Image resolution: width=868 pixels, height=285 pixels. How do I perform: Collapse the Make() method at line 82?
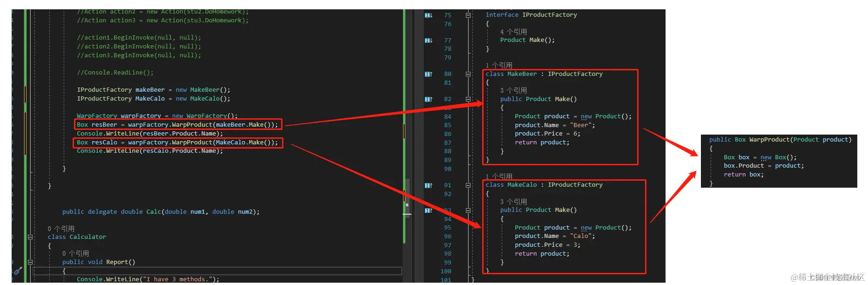(x=468, y=99)
